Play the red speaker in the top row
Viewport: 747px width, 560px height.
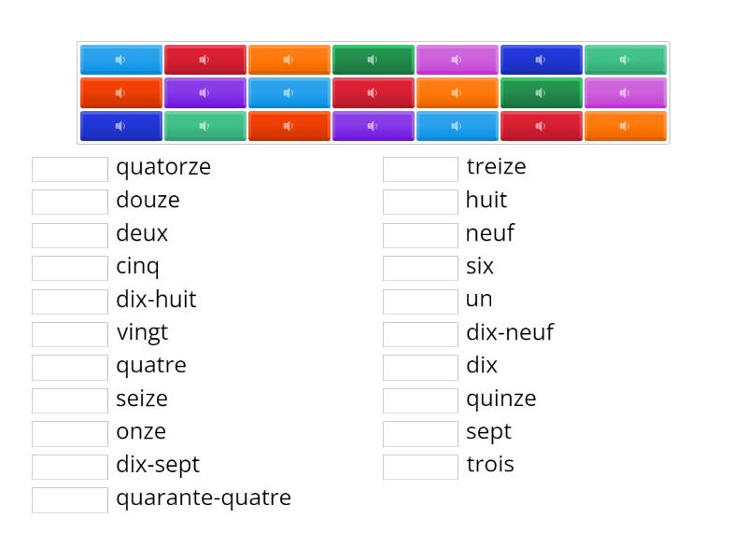point(205,59)
